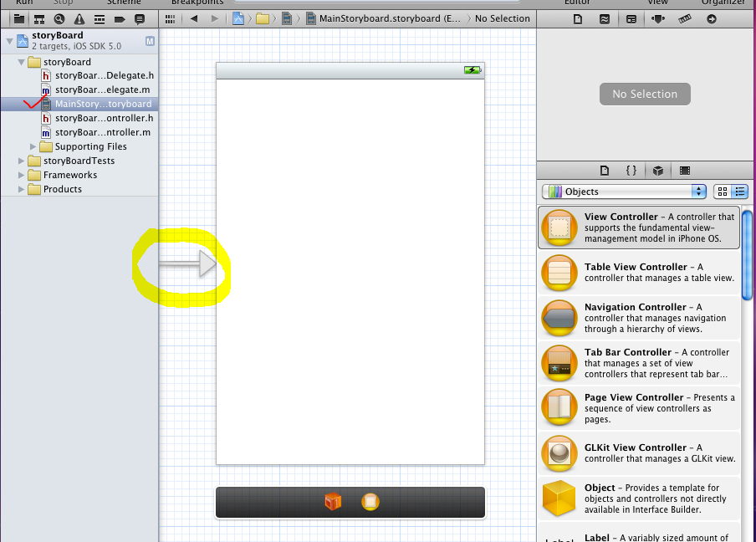Click the No Selection placeholder in inspector
The image size is (756, 542).
[645, 94]
